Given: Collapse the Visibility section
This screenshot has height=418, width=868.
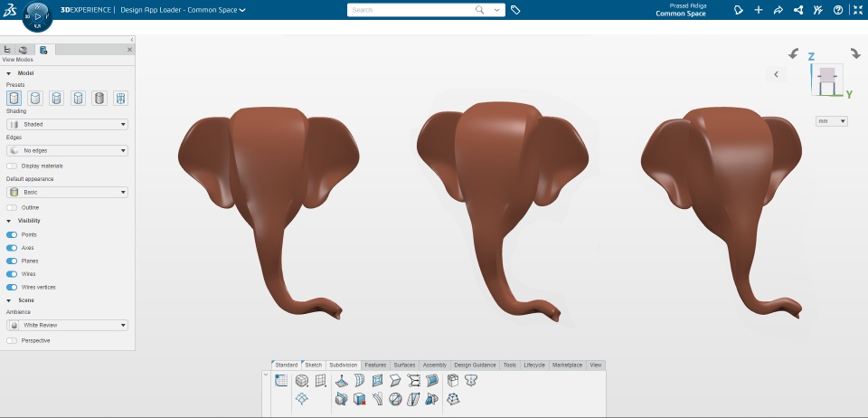Looking at the screenshot, I should (x=9, y=221).
